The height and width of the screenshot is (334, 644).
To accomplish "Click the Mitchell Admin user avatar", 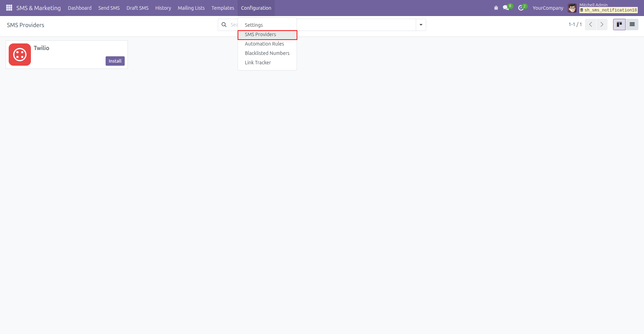I will 572,8.
